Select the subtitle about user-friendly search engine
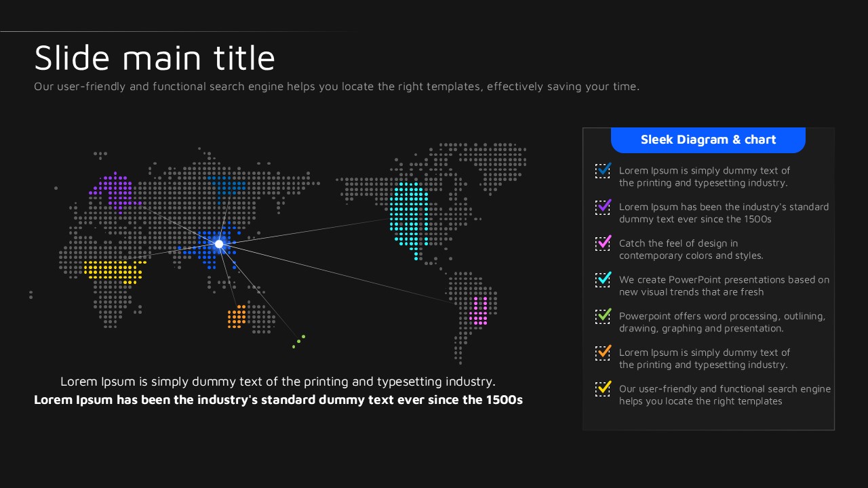868x488 pixels. [x=336, y=87]
